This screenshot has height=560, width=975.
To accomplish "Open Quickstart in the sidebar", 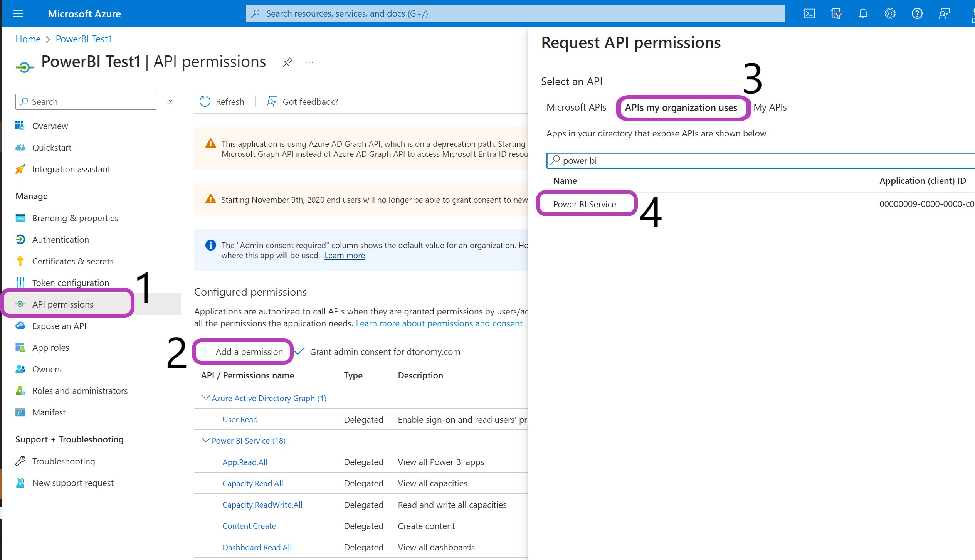I will pyautogui.click(x=52, y=148).
